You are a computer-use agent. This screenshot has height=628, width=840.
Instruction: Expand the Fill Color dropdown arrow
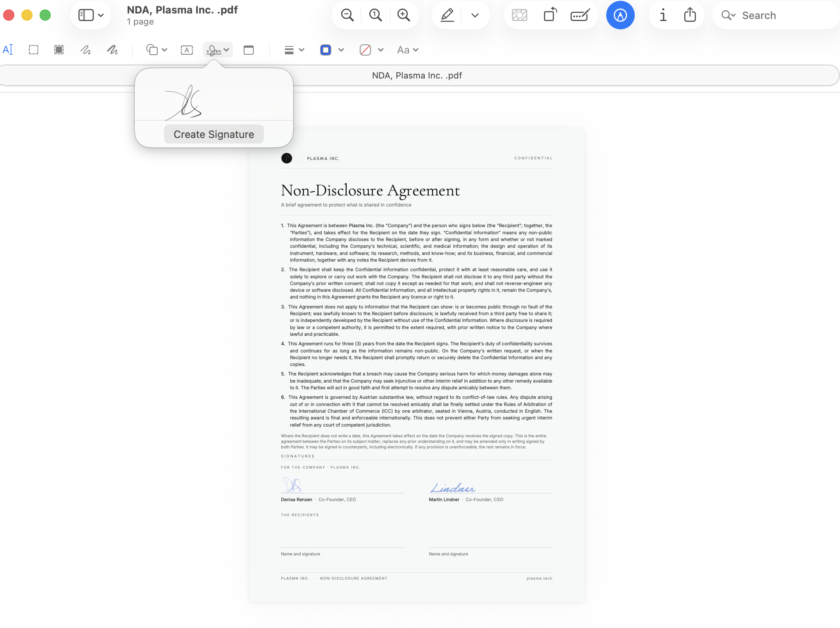tap(381, 50)
